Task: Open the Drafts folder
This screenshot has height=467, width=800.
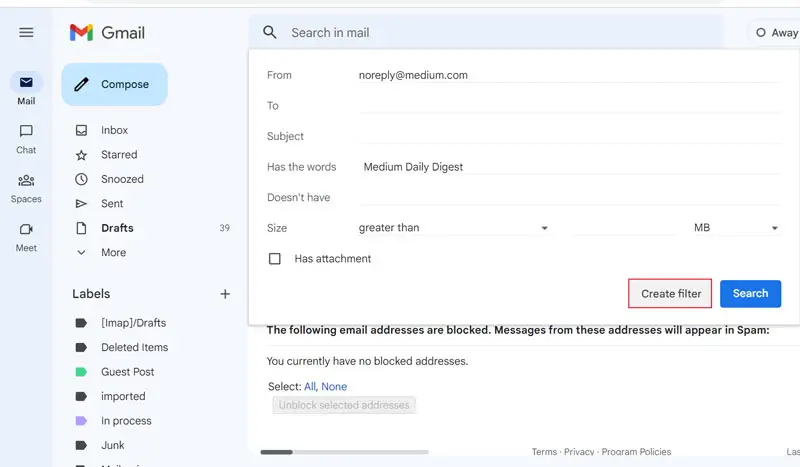Action: (x=117, y=228)
